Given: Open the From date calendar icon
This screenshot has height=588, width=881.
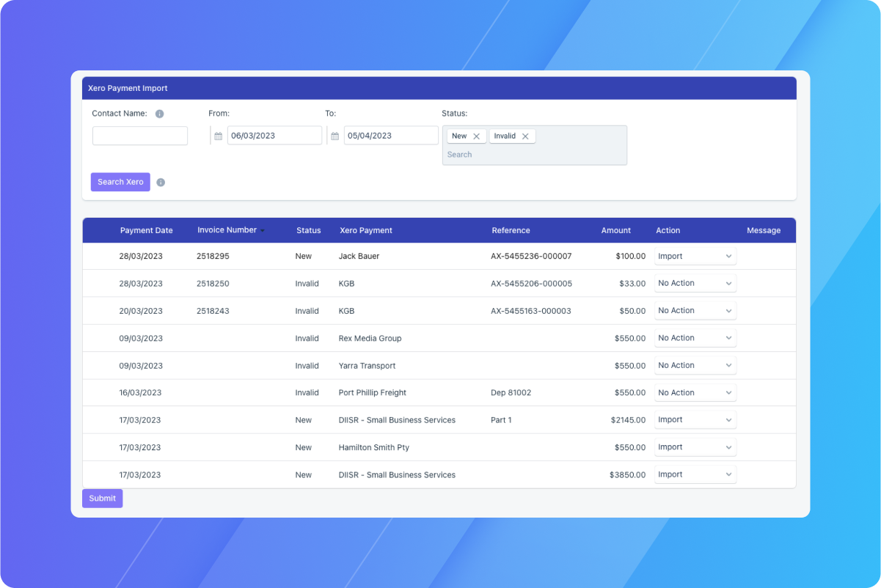Looking at the screenshot, I should click(218, 136).
